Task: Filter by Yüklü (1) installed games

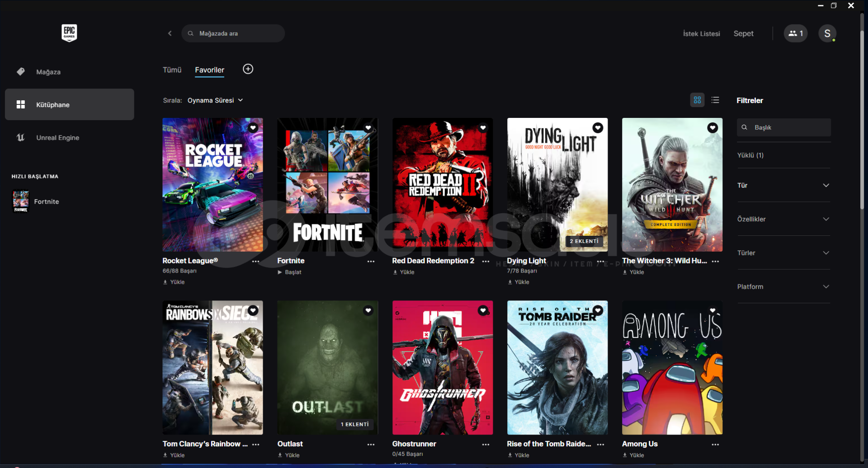Action: click(x=750, y=155)
